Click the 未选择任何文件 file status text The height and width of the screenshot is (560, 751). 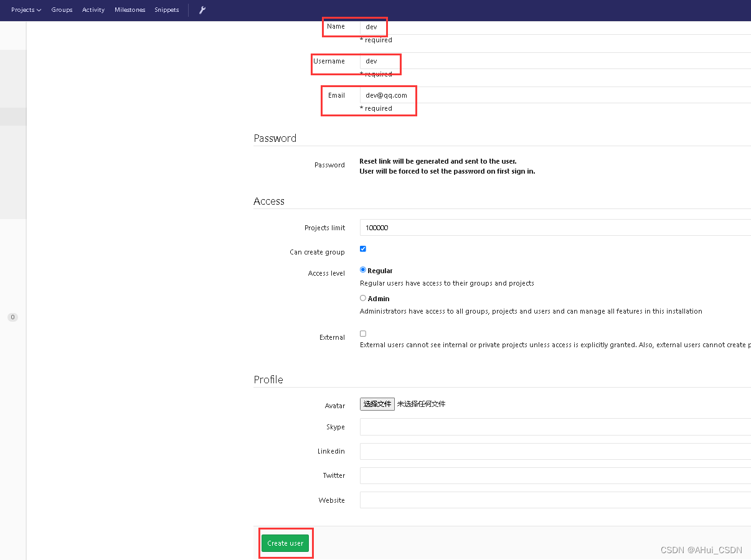(x=422, y=404)
